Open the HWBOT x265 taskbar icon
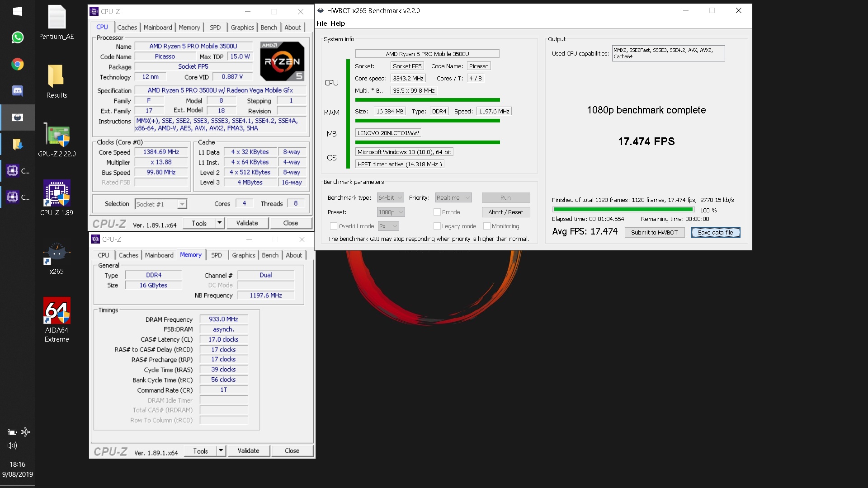 tap(17, 117)
